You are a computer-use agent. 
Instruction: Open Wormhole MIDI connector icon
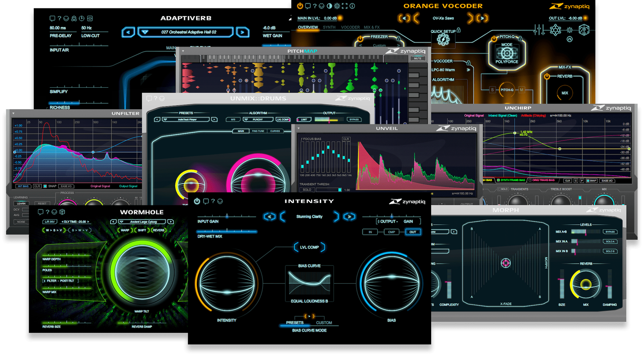pyautogui.click(x=54, y=212)
